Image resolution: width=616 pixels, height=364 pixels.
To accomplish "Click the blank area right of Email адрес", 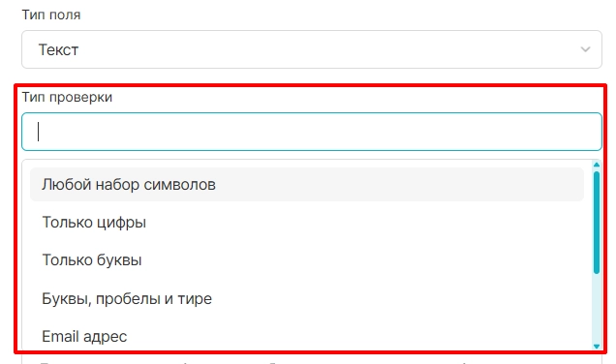I will (x=354, y=337).
